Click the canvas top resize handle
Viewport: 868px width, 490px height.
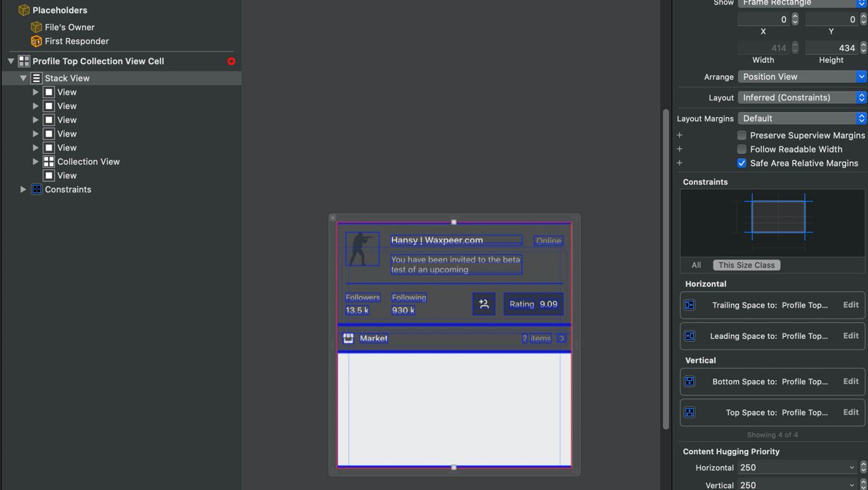point(454,222)
